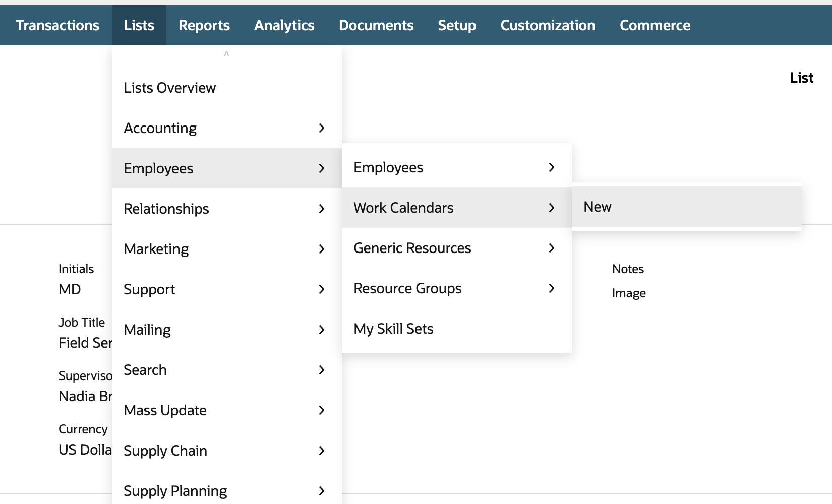Choose Generic Resources submenu entry
The height and width of the screenshot is (504, 832).
[x=457, y=248]
